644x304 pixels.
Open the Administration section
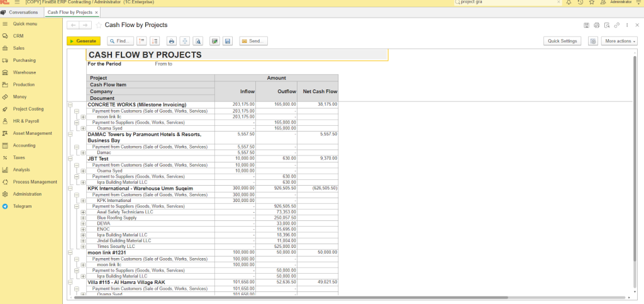27,194
